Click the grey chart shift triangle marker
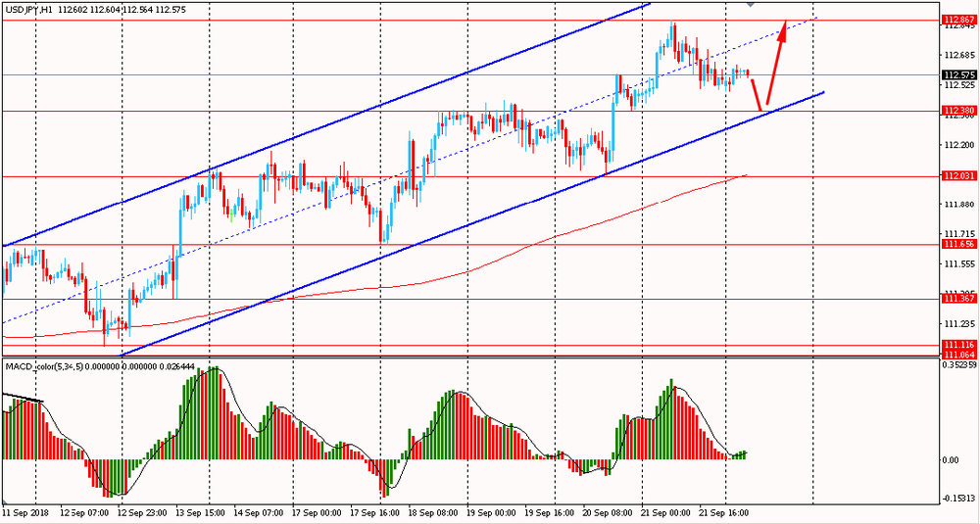Screen dimensions: 980x524 pyautogui.click(x=751, y=5)
